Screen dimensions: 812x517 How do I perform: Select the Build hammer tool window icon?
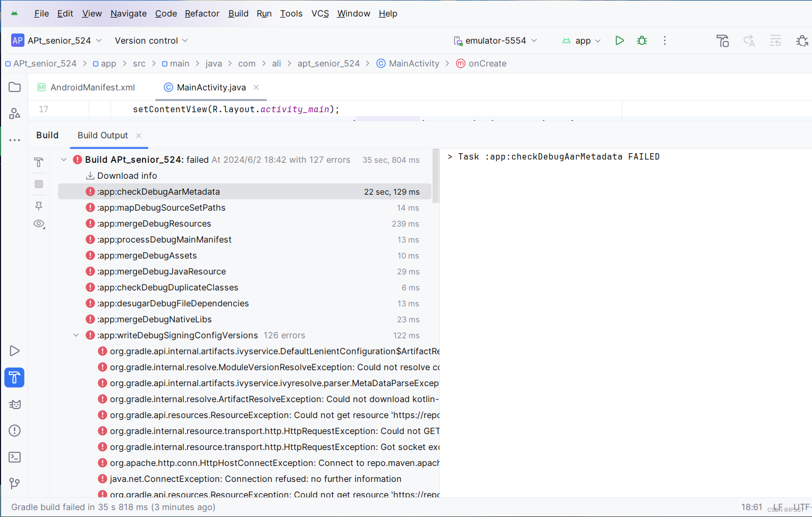point(14,378)
